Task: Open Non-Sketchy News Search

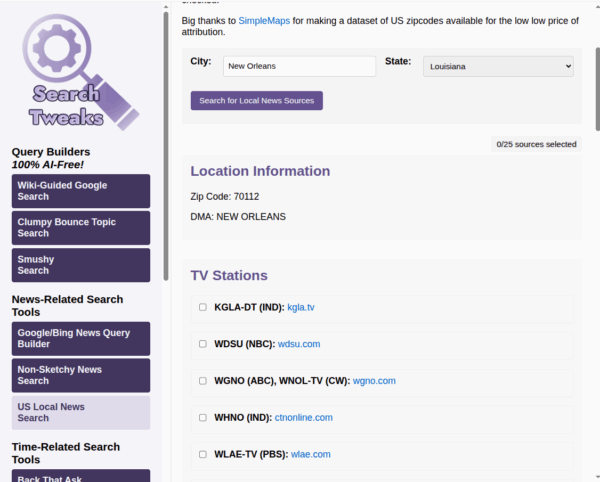Action: click(x=81, y=375)
